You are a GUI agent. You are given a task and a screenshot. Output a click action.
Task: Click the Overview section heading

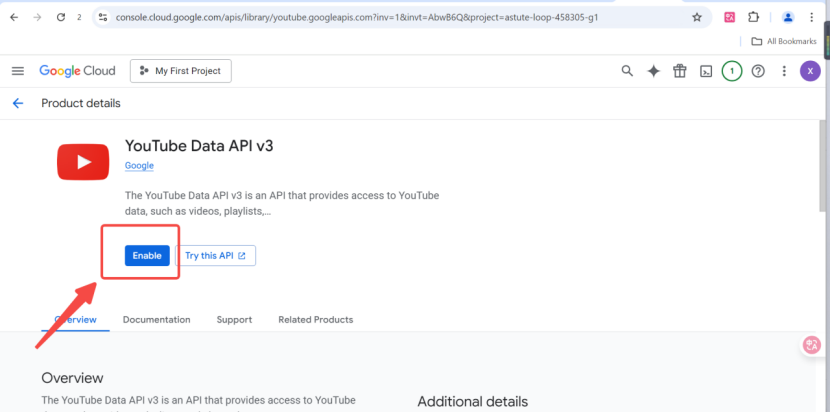click(73, 378)
